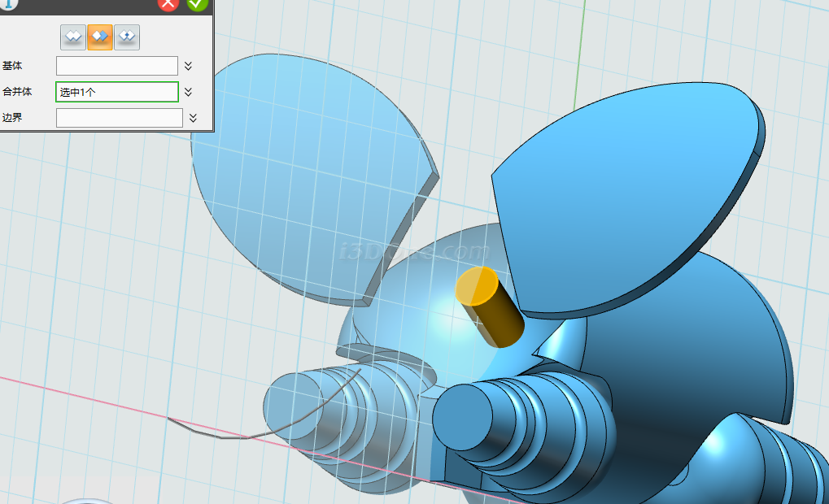Select the highlighted orange subtract mode icon
Screen dimensions: 829x504
point(99,37)
